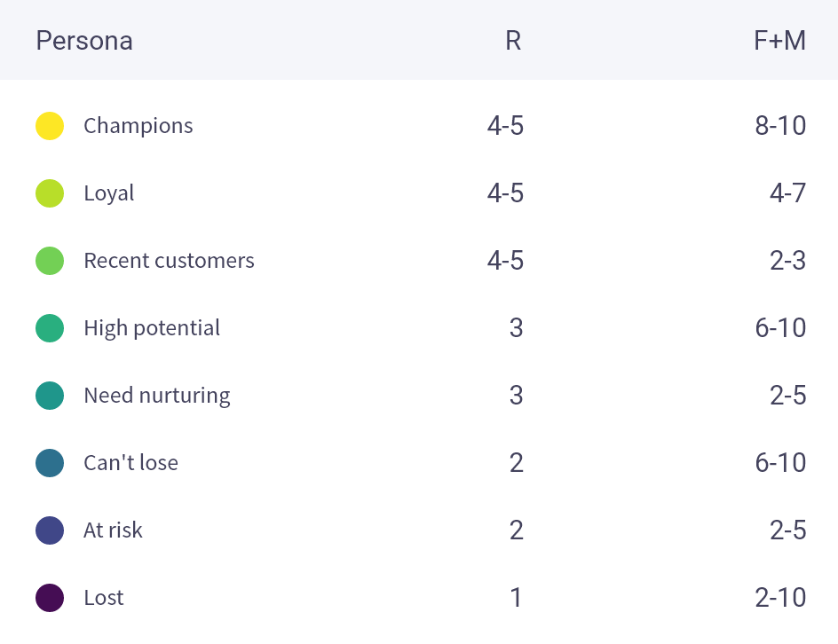Click the dark purple Lost dot
The height and width of the screenshot is (644, 838).
(x=50, y=598)
